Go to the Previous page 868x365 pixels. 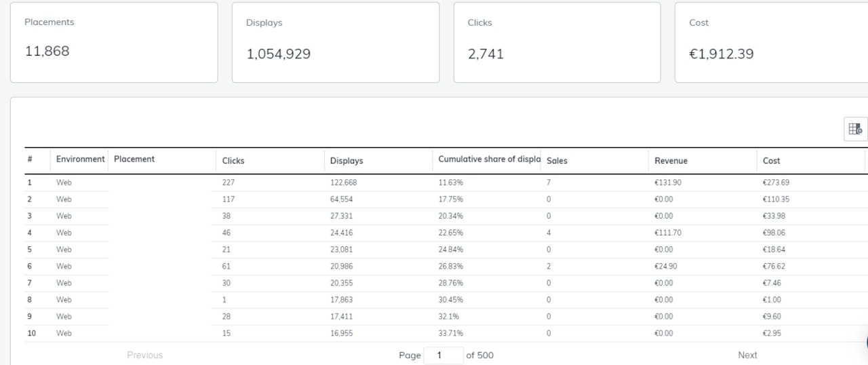[144, 355]
